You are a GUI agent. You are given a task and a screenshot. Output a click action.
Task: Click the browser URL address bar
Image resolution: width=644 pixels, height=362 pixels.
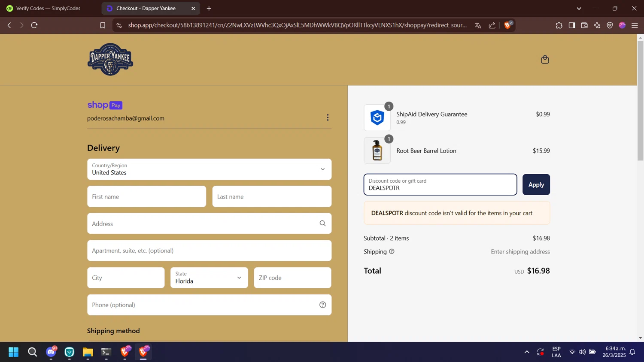[x=297, y=25]
